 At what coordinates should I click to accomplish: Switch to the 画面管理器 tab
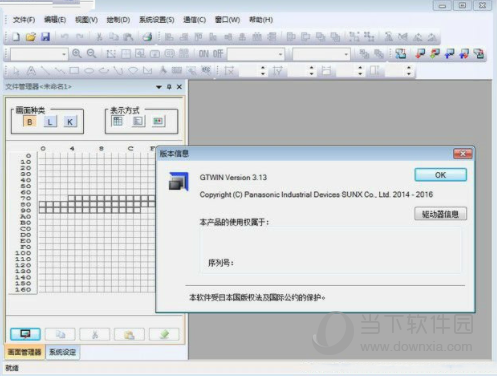(24, 352)
